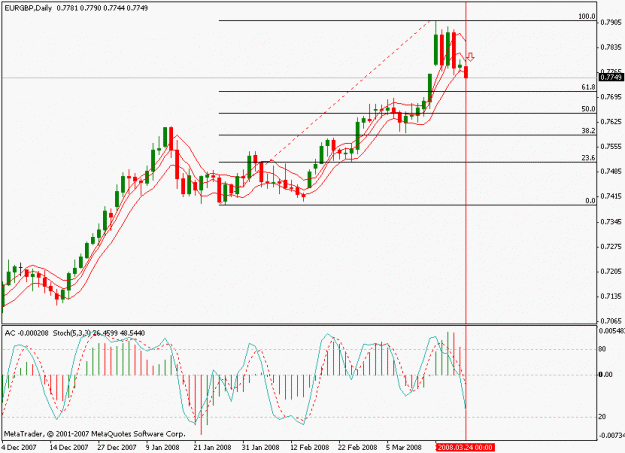This screenshot has height=453, width=625.
Task: Click the red 2008.03.24 00:00 time tag
Action: [465, 447]
